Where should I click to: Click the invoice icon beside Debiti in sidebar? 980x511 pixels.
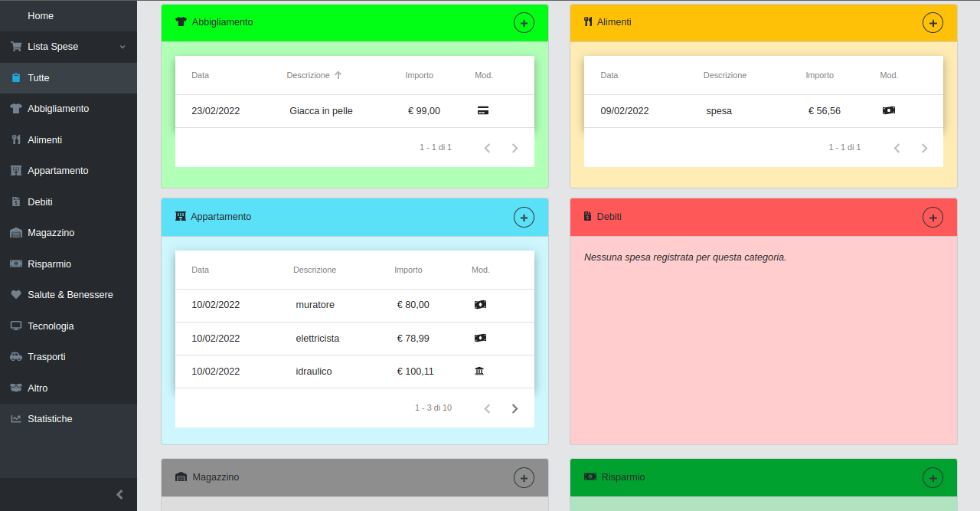coord(16,201)
